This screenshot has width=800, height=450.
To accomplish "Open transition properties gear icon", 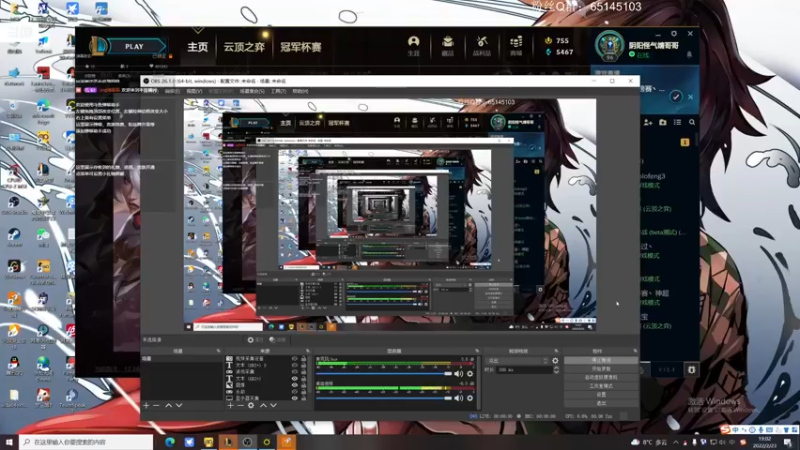I will [x=555, y=361].
